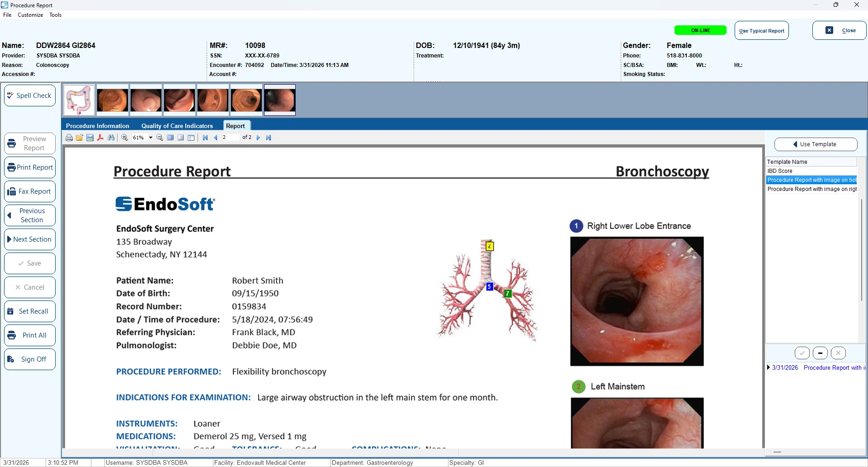This screenshot has width=868, height=467.
Task: Click the page number input field
Action: pyautogui.click(x=230, y=138)
